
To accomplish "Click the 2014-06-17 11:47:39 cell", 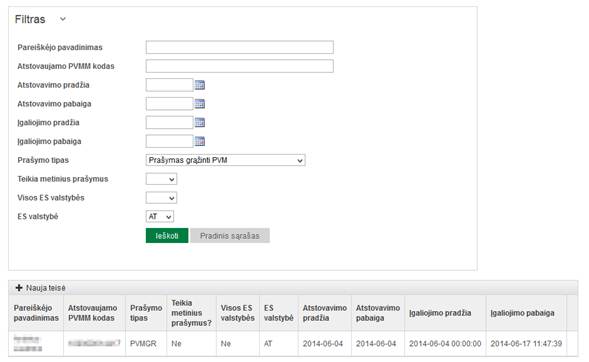I will pyautogui.click(x=526, y=344).
